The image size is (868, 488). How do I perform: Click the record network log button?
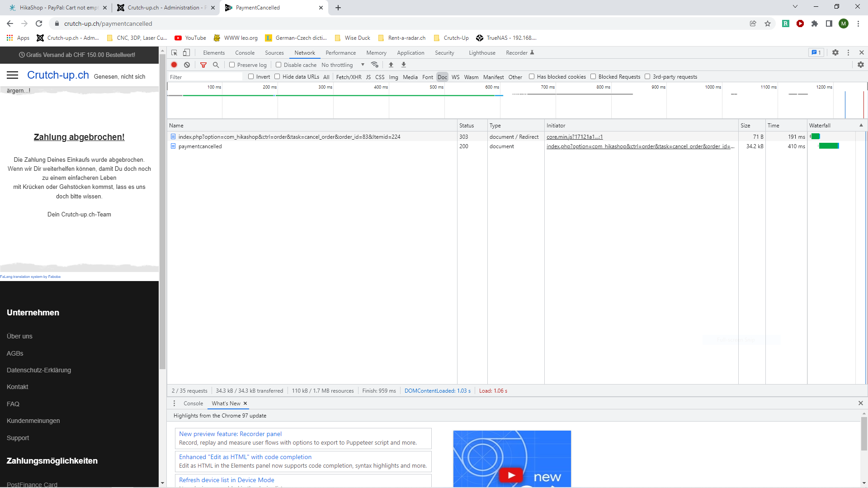pyautogui.click(x=174, y=65)
